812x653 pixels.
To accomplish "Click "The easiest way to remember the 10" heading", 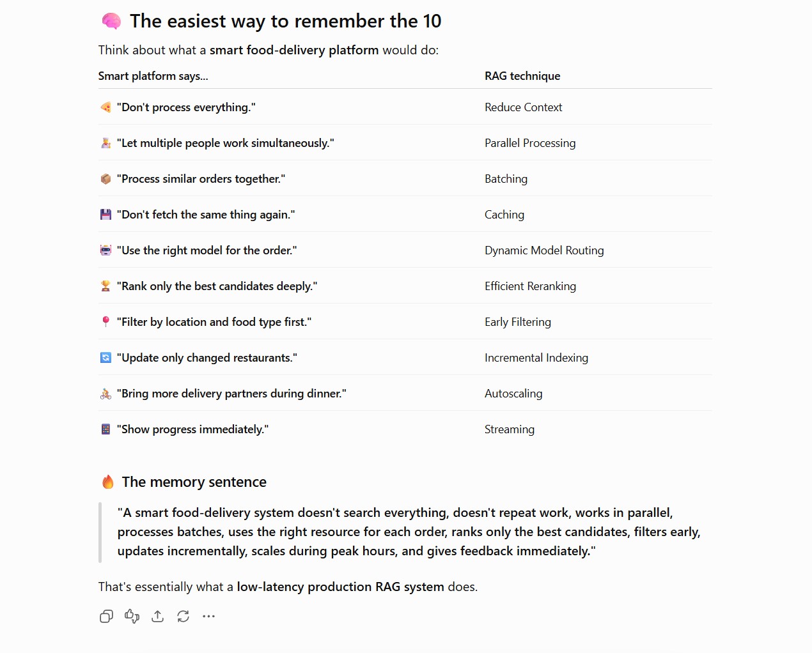I will point(286,21).
